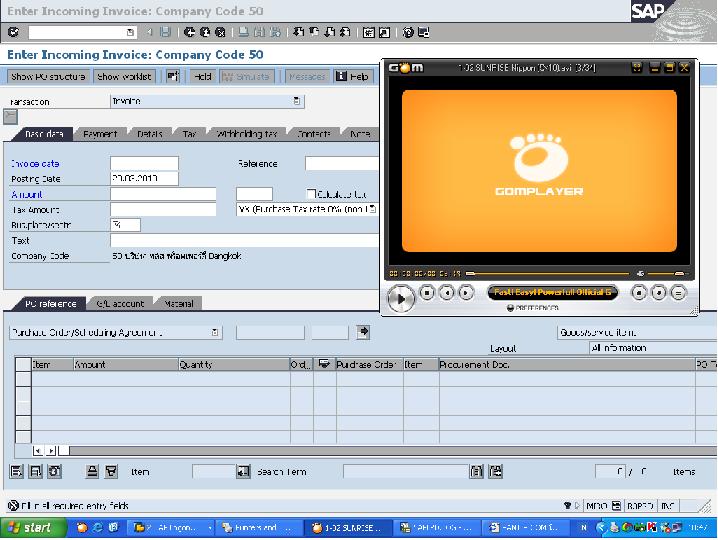Click the Last page icon

345,32
